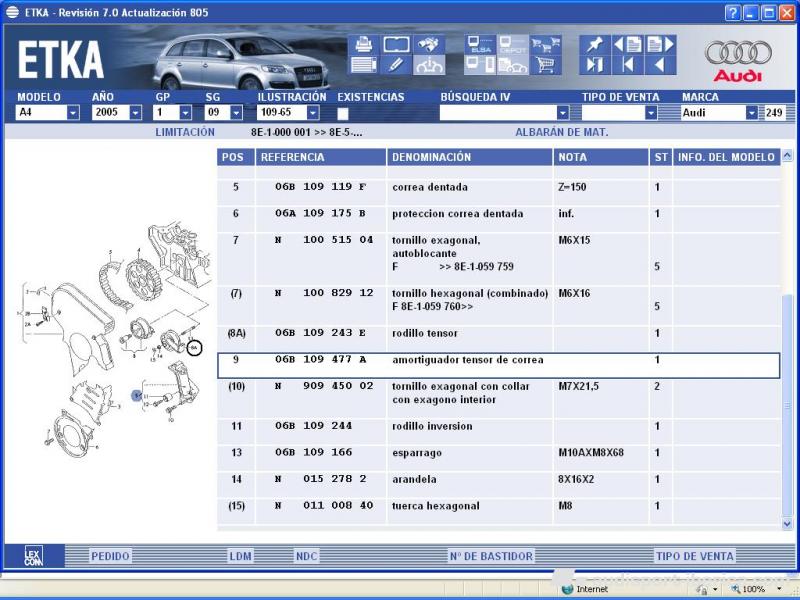Click the DENOMINACIÓN column header

[x=470, y=157]
